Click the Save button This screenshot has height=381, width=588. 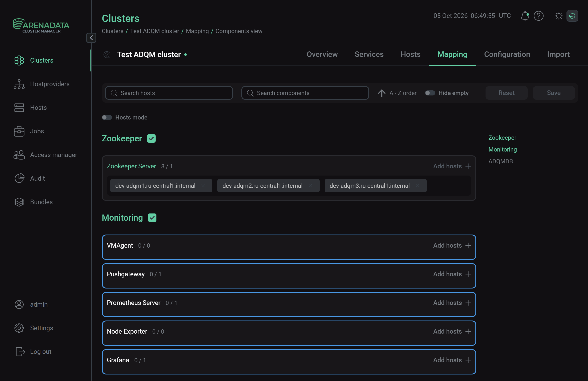pos(554,93)
